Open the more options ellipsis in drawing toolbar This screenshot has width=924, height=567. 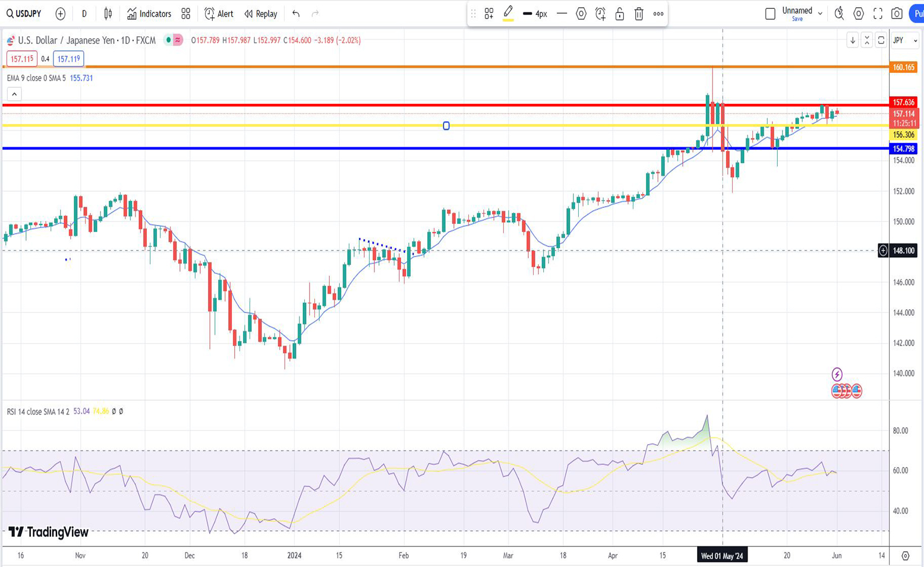[658, 14]
